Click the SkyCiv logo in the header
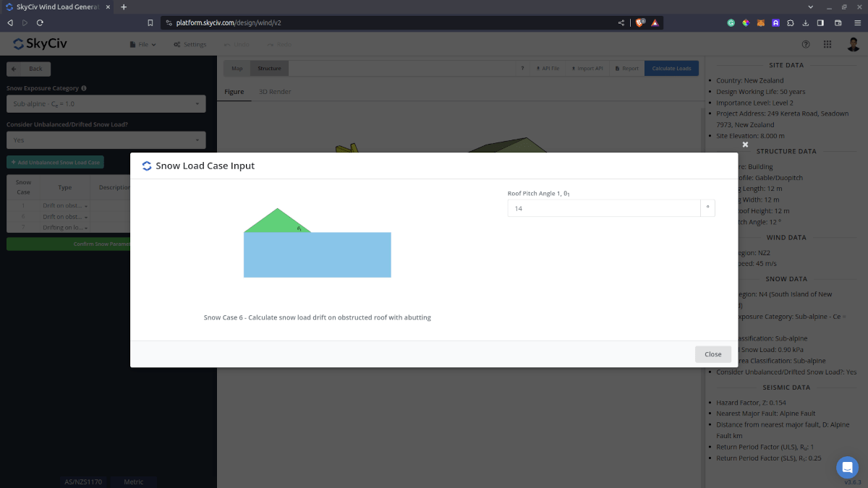This screenshot has width=868, height=488. pos(41,44)
